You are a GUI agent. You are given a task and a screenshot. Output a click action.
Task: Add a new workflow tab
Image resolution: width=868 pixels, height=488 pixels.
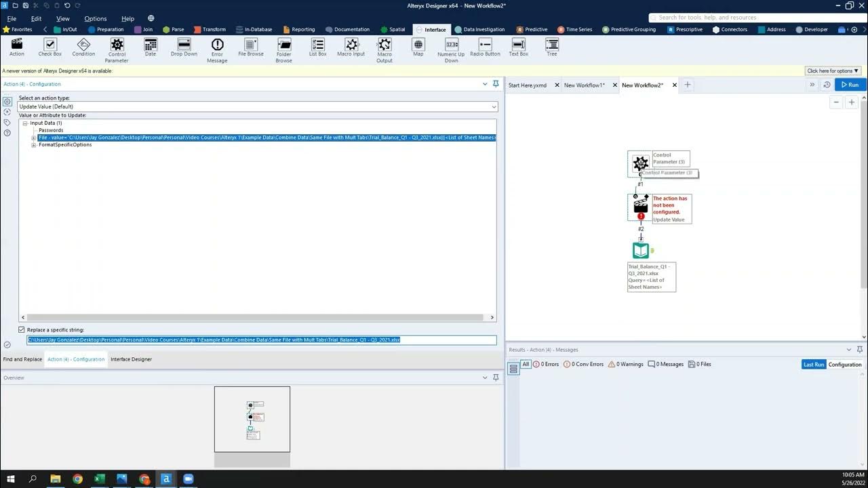687,85
